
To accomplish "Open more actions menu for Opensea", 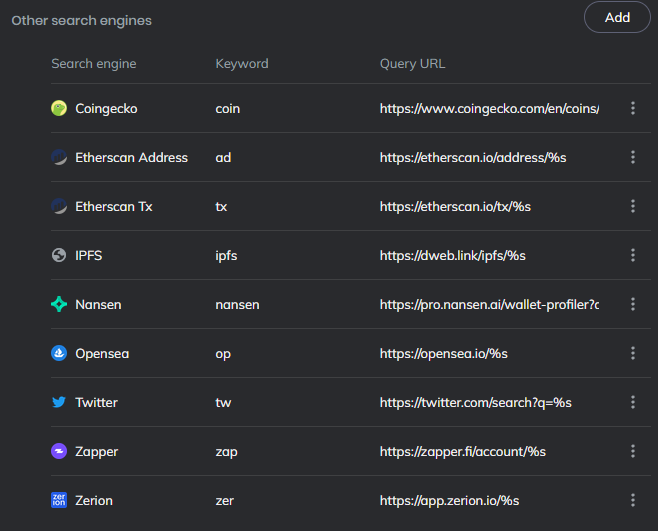I will pyautogui.click(x=633, y=353).
